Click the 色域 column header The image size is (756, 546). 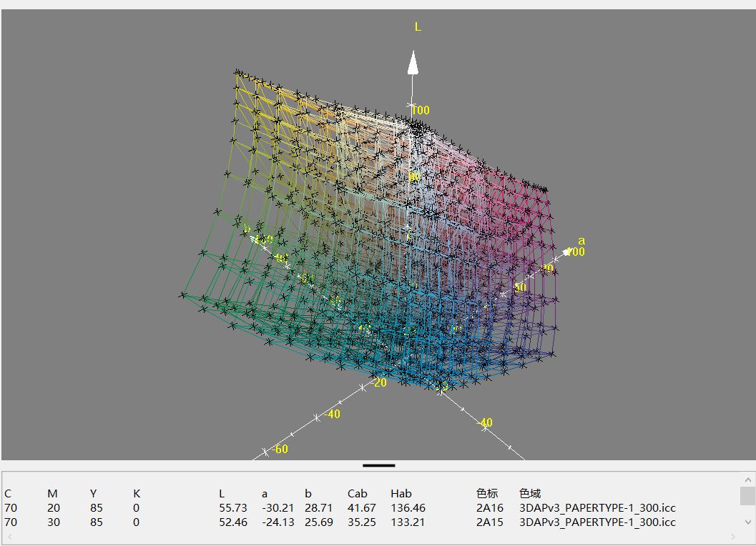tap(530, 493)
